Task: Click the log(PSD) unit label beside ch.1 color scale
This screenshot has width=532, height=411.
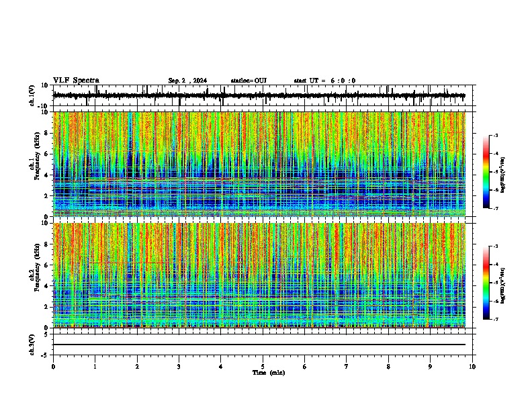Action: [x=502, y=175]
